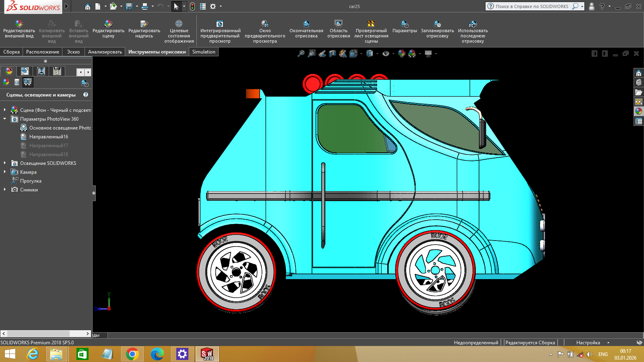Open the Appearances color ball in the right task pane

click(x=639, y=111)
